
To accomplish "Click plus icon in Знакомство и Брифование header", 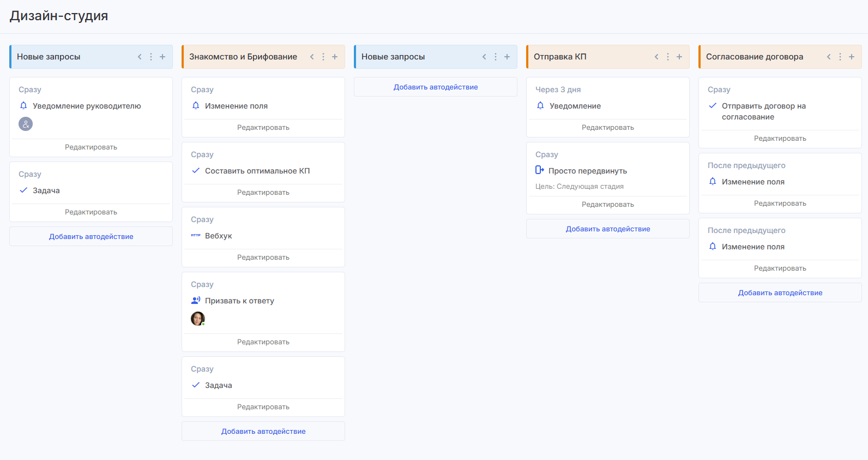I will pyautogui.click(x=335, y=57).
